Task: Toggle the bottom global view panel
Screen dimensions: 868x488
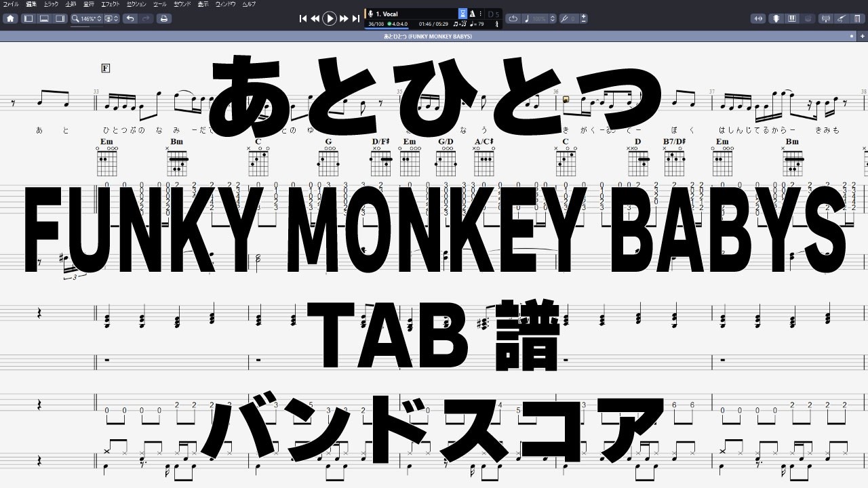Action: [44, 18]
